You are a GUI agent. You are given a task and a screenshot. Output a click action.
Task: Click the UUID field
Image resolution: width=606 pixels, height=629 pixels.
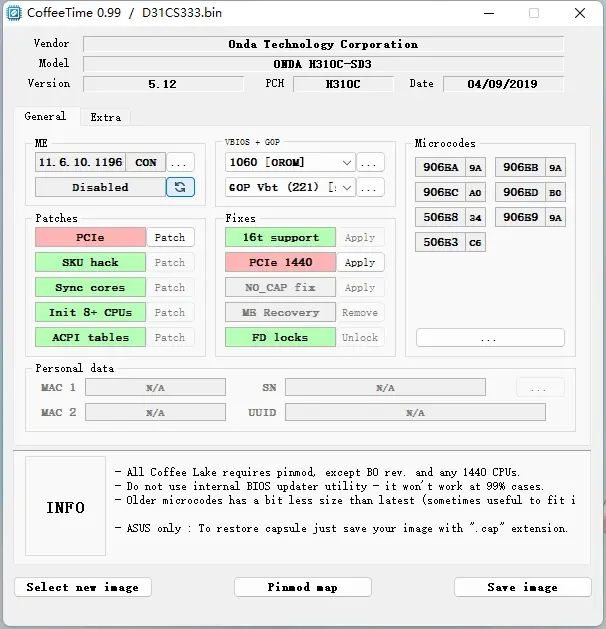tap(415, 412)
